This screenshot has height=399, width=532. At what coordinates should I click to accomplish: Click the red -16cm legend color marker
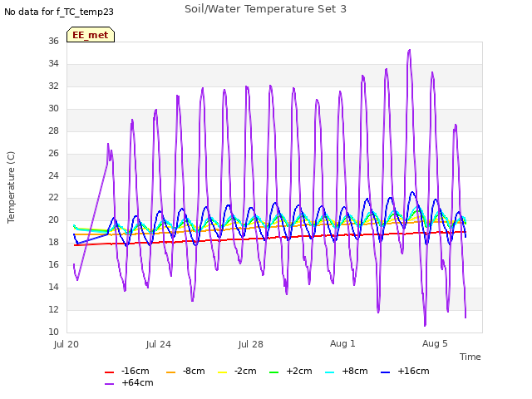coord(109,372)
